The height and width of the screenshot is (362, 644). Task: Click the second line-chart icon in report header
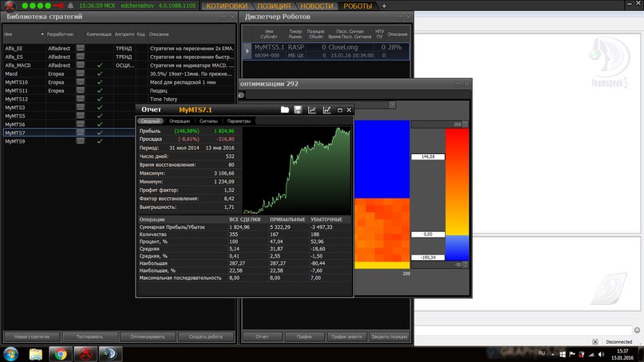coord(326,110)
